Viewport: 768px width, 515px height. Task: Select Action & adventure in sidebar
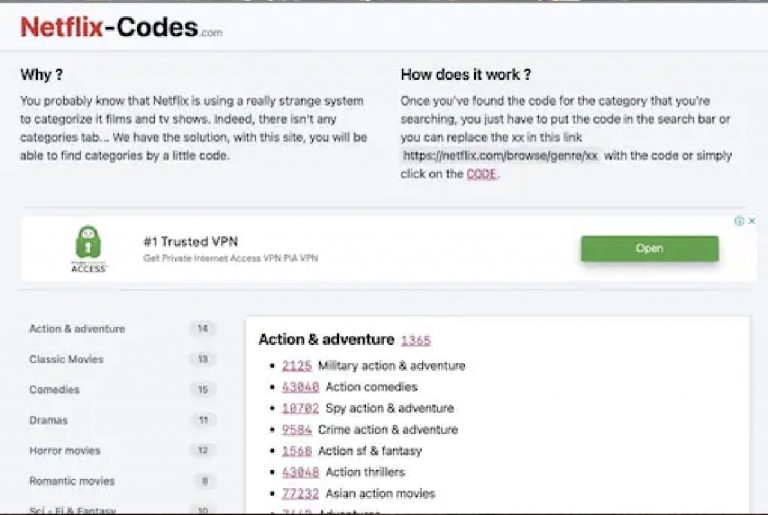[x=77, y=329]
